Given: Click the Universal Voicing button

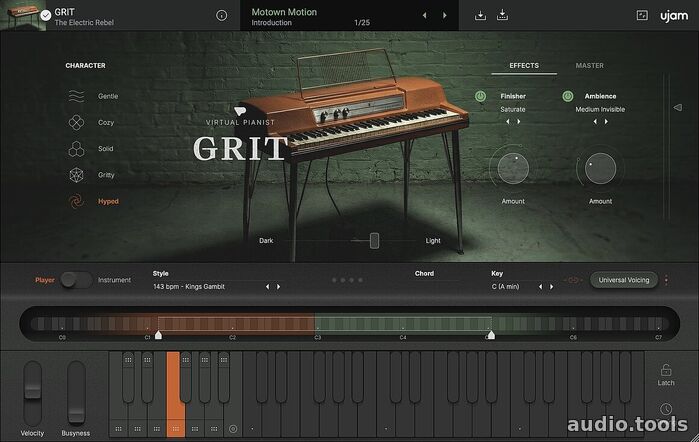Looking at the screenshot, I should pyautogui.click(x=623, y=280).
